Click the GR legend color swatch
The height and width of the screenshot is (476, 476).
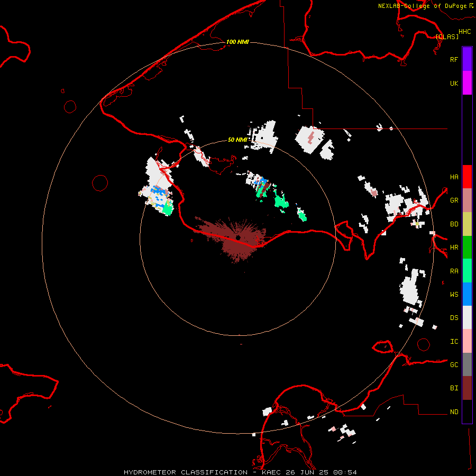pos(467,200)
